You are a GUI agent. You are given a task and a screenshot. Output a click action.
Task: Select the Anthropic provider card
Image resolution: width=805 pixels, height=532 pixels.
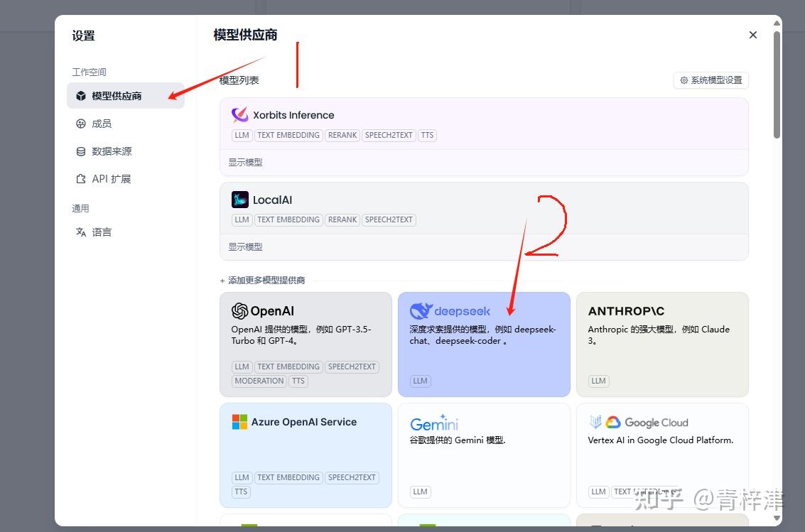[x=662, y=344]
